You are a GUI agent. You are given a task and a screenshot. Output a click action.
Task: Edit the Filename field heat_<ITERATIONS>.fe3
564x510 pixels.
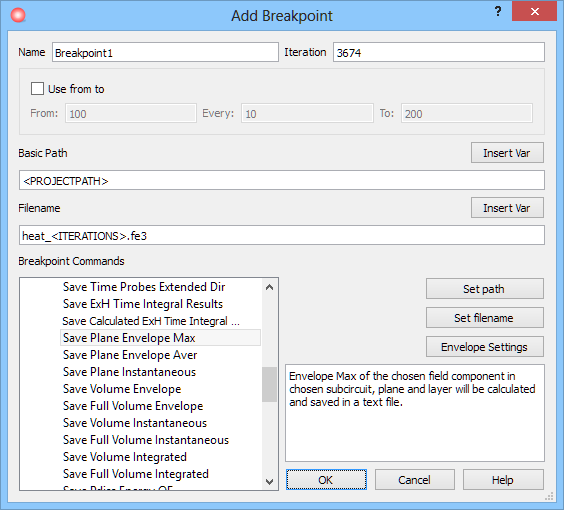(x=282, y=236)
